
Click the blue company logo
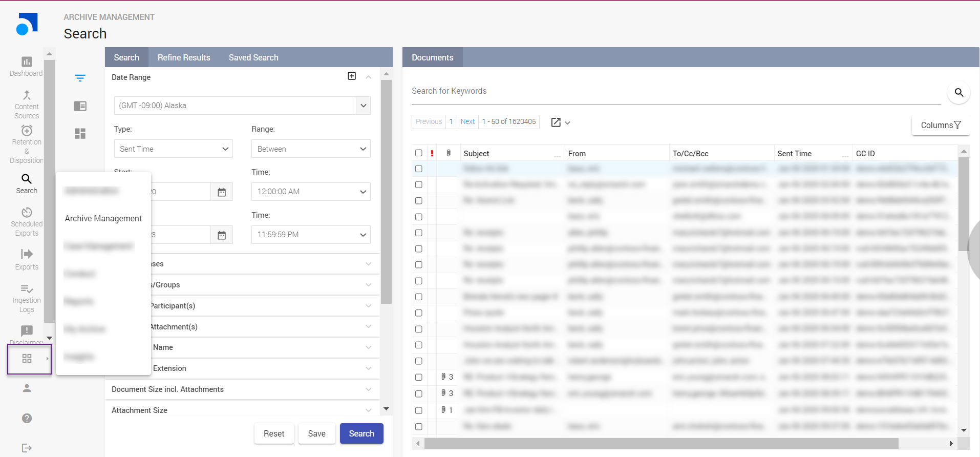[27, 24]
